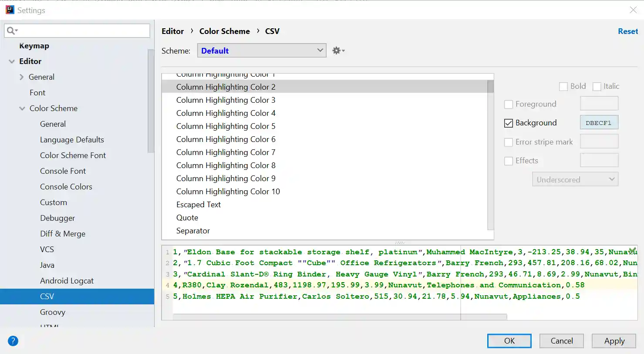
Task: Click the DBECF1 background color swatch
Action: click(x=599, y=122)
